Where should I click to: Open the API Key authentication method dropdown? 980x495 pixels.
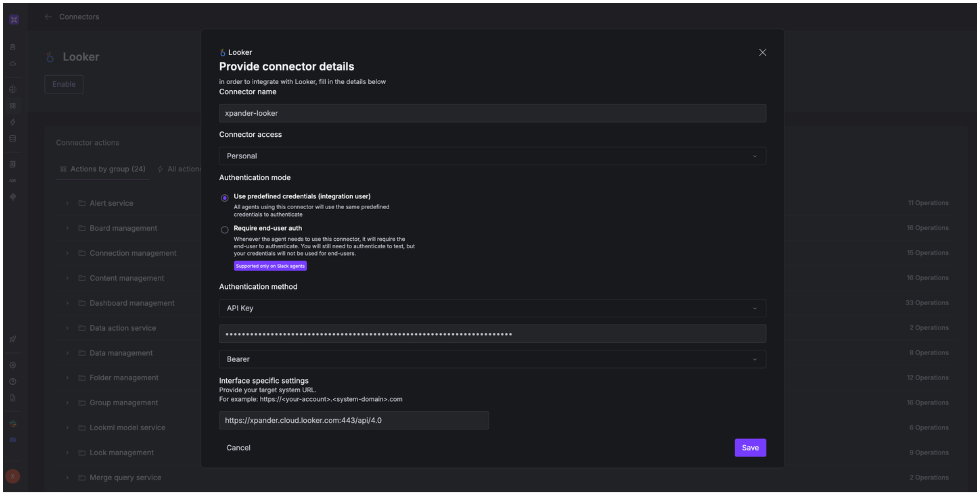(492, 308)
